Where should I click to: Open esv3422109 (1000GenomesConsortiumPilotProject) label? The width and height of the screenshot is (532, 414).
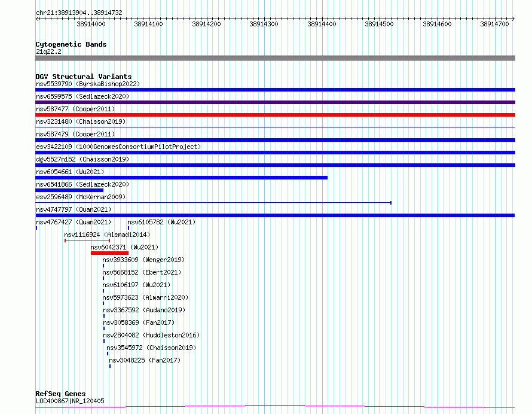(x=118, y=147)
